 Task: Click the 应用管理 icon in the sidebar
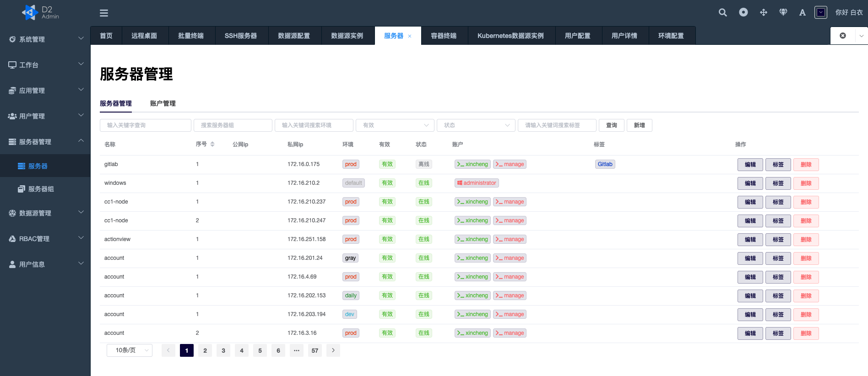pyautogui.click(x=12, y=91)
